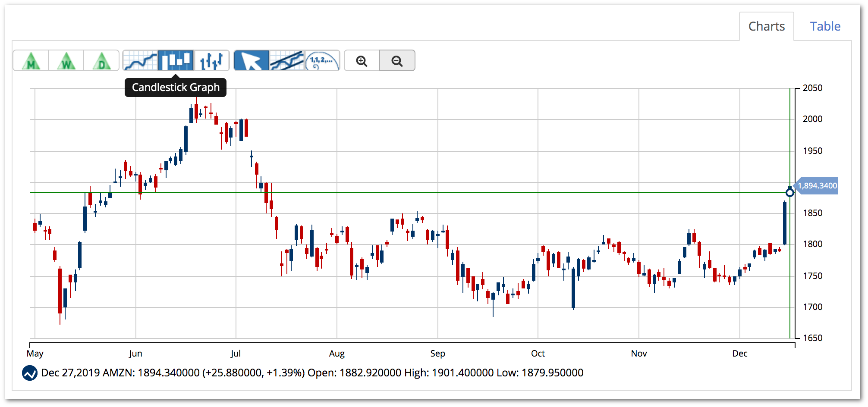This screenshot has height=407, width=868.
Task: Click the 1,894.3400 price label
Action: 817,186
